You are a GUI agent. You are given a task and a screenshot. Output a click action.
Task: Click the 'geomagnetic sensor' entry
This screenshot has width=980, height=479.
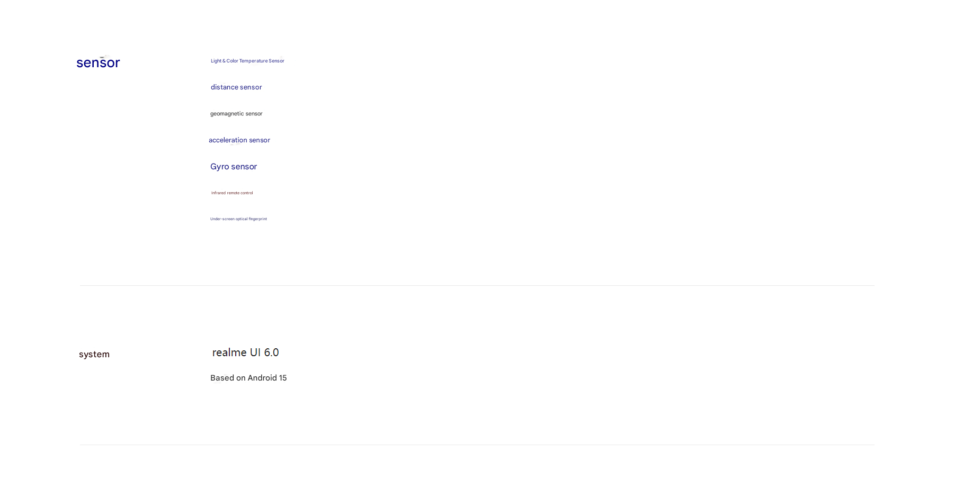pos(236,114)
